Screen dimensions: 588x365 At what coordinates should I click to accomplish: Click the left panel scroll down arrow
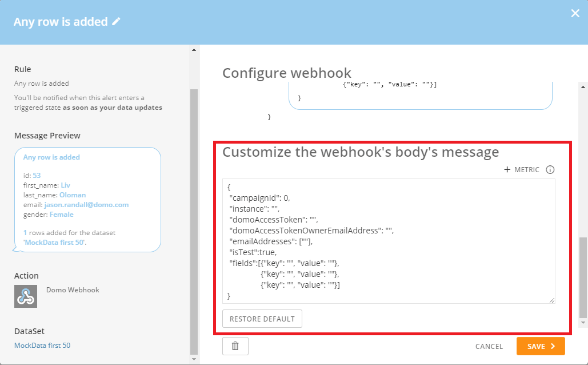point(194,359)
